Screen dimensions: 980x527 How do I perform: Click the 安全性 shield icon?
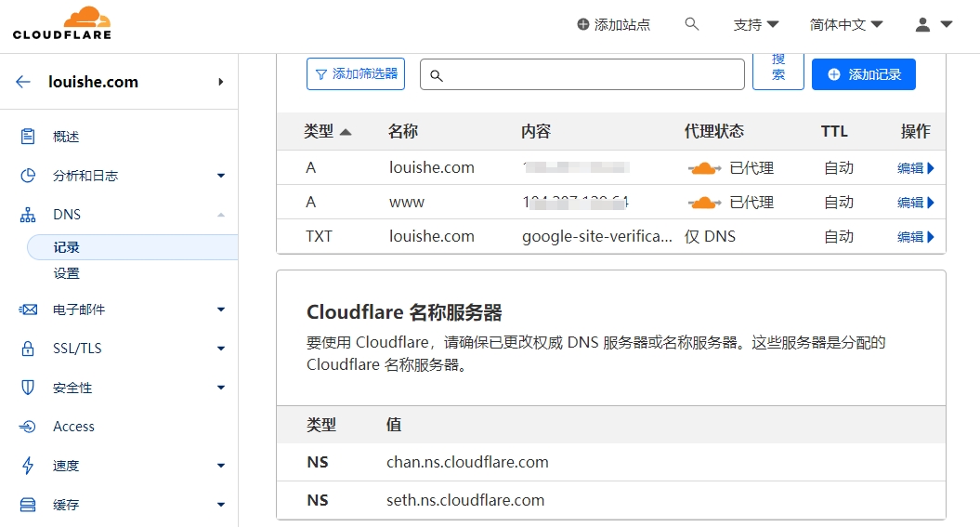pyautogui.click(x=28, y=388)
